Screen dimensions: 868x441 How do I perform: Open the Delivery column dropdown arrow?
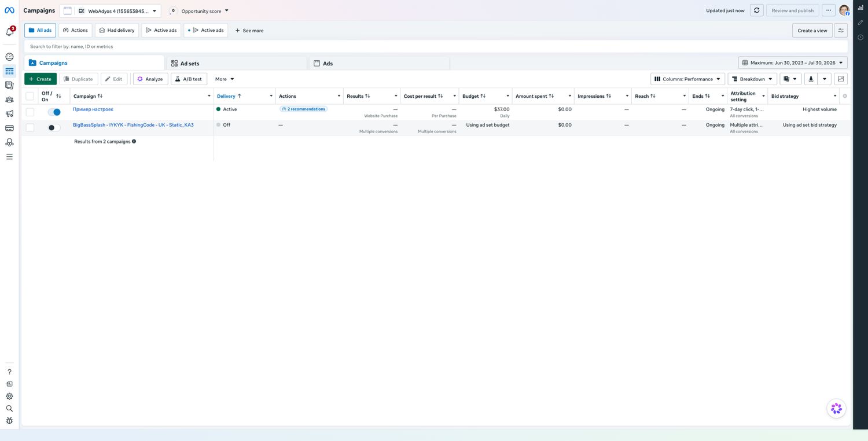click(271, 96)
